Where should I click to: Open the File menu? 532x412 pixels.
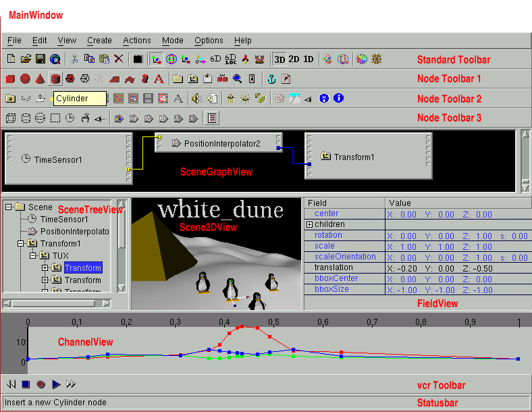click(14, 41)
